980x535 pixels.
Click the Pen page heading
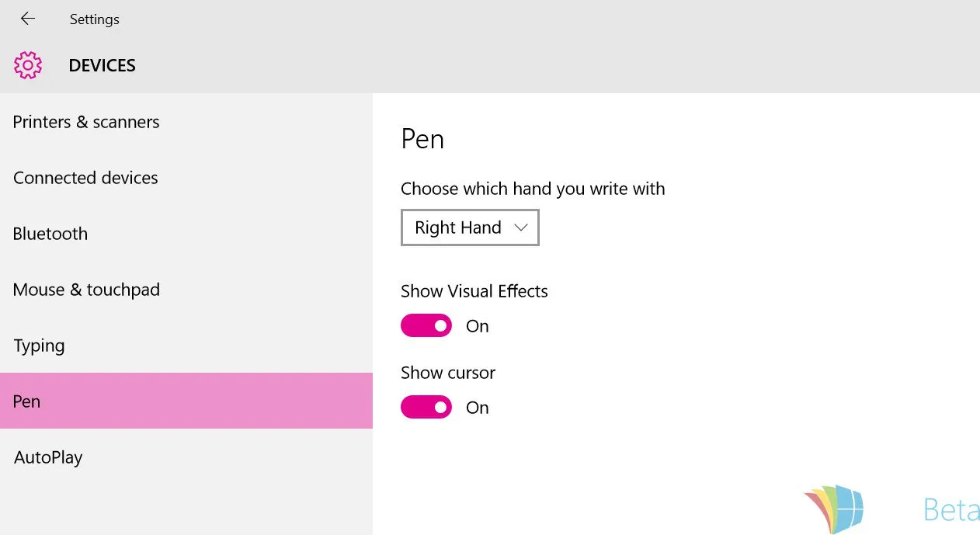(422, 139)
